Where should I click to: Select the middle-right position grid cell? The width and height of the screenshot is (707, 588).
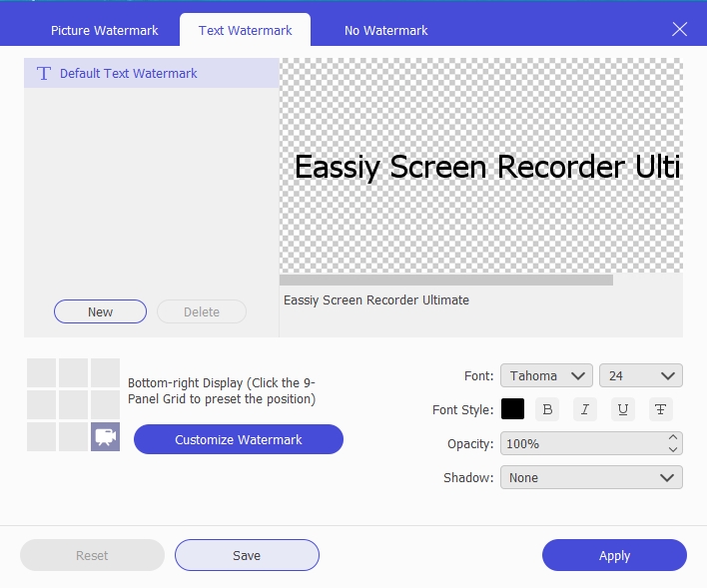pos(106,405)
